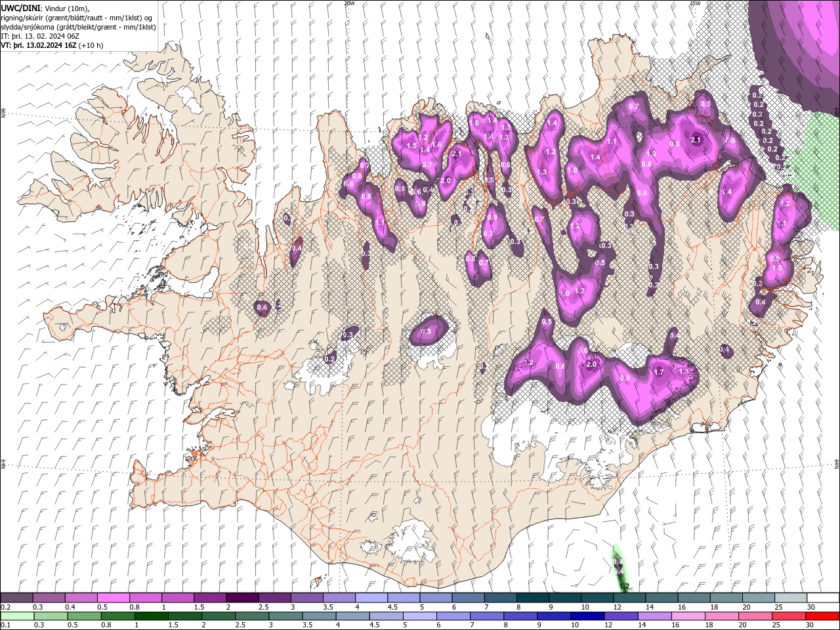Select the darkest green 1 mm rain swatch
This screenshot has height=630, width=840.
(x=150, y=616)
